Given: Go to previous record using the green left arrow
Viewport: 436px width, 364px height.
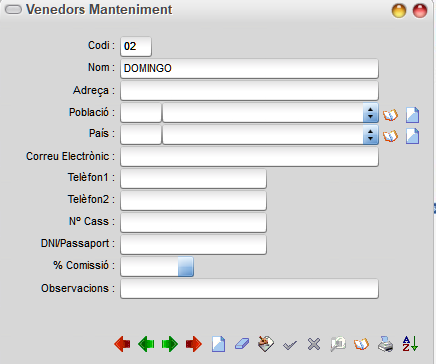Looking at the screenshot, I should [146, 344].
